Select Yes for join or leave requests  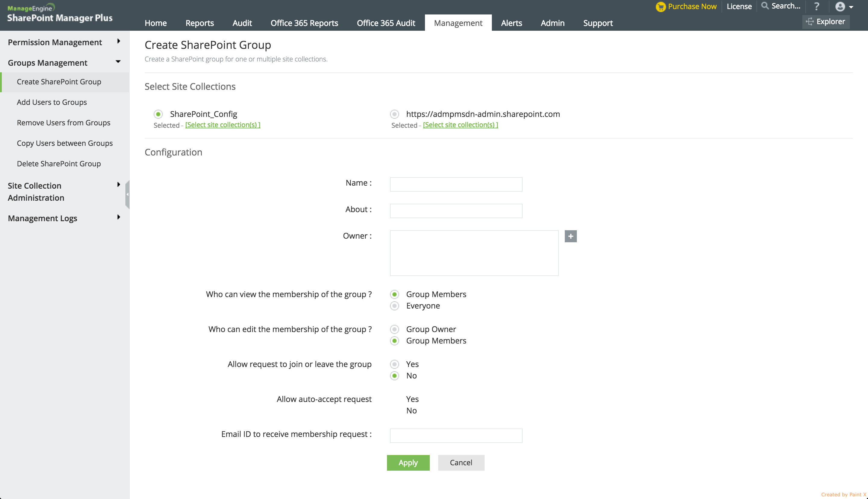[395, 364]
